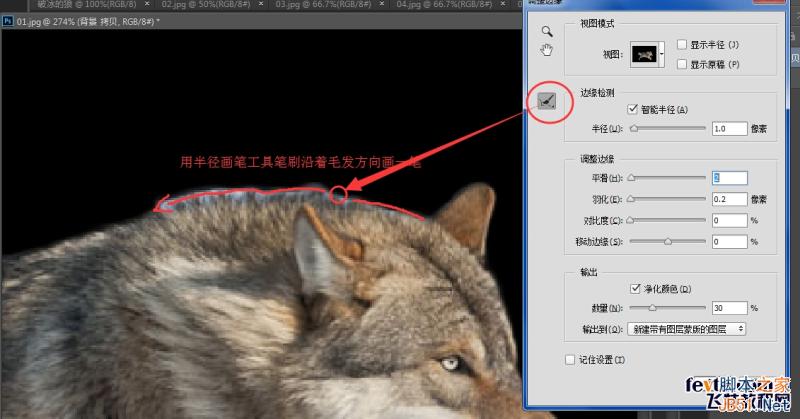Click the Ps icon of the 01.jpg window

[x=8, y=21]
